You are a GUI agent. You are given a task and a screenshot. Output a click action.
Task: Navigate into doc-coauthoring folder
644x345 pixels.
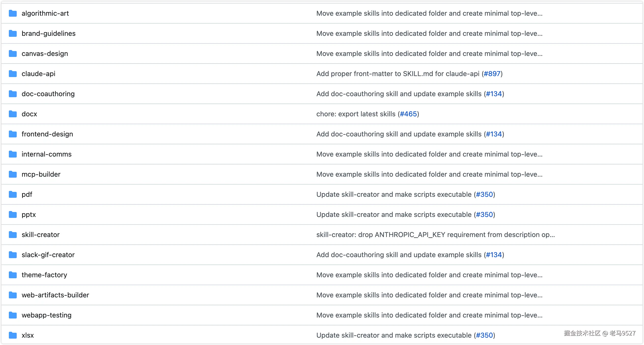tap(48, 94)
